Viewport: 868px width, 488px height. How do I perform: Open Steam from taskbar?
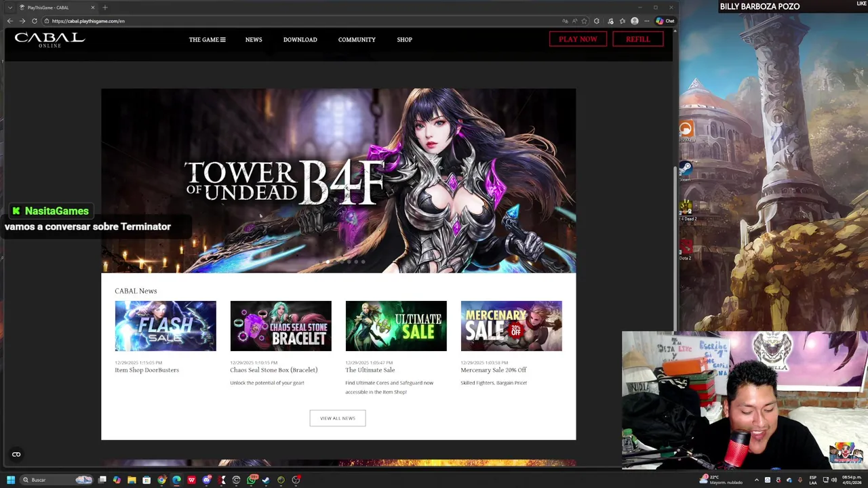coord(265,480)
